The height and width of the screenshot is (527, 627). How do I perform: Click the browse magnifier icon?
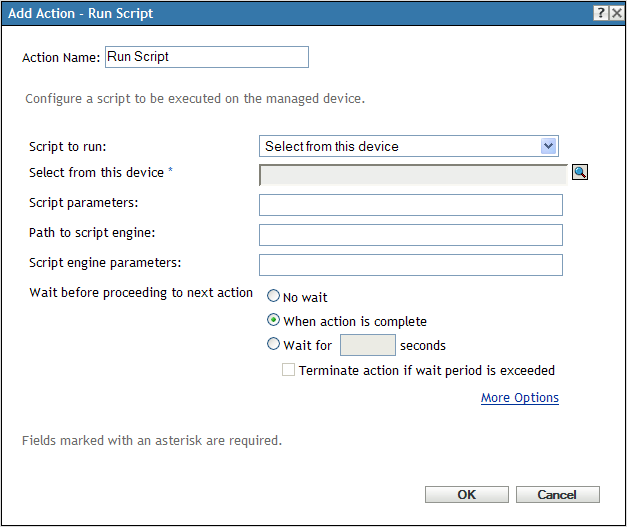tap(580, 172)
